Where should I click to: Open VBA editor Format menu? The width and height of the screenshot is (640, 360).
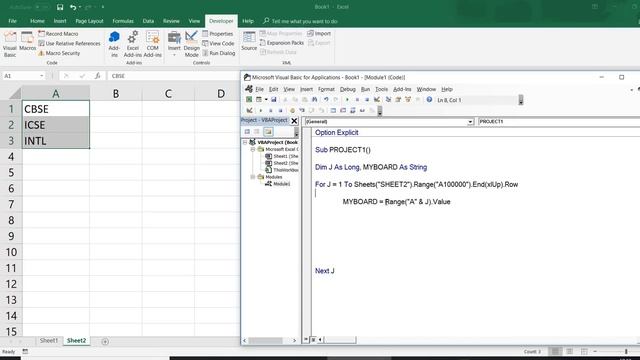coord(326,89)
